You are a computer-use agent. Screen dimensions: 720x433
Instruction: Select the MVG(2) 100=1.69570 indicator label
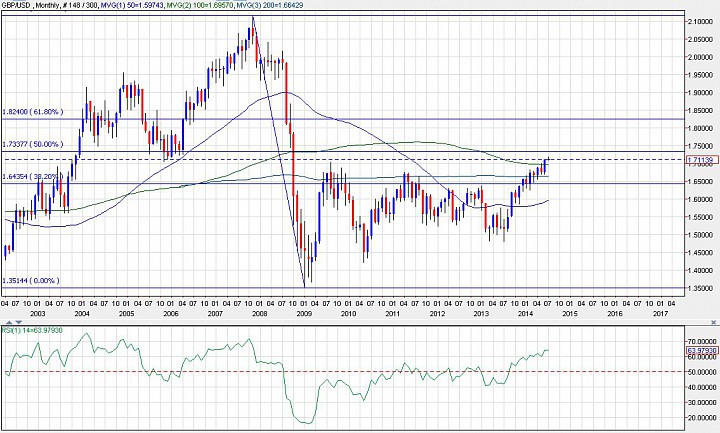201,5
